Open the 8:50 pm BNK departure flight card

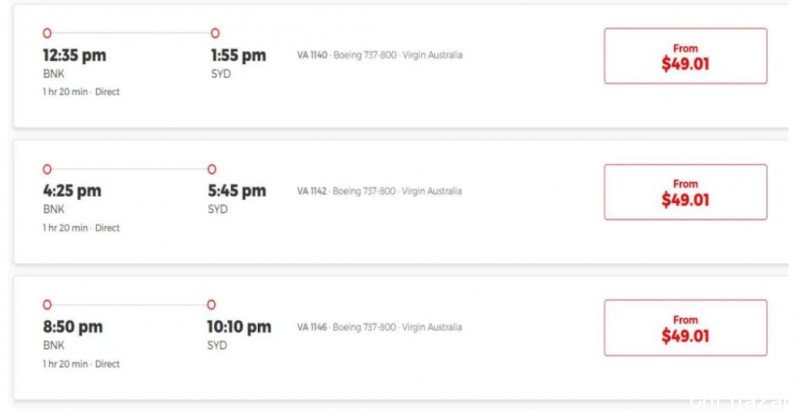click(401, 338)
